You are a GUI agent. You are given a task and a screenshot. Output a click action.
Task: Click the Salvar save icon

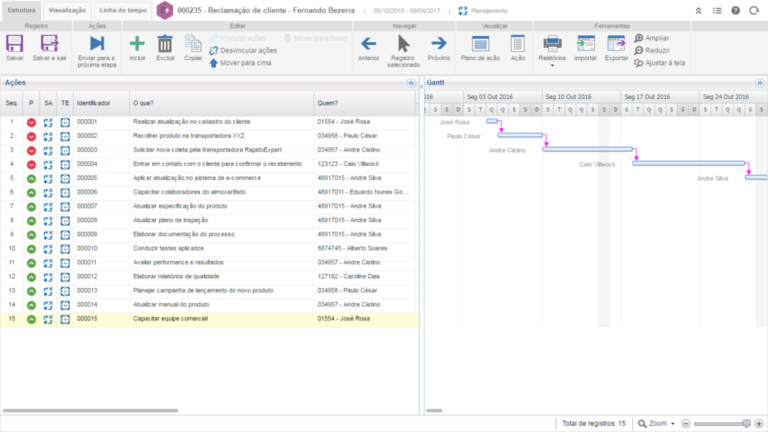[15, 44]
